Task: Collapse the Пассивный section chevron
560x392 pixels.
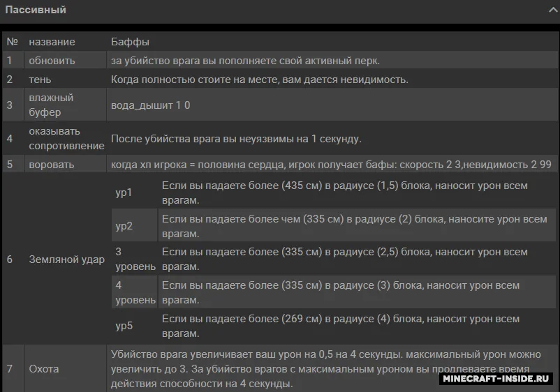Action: pos(553,10)
